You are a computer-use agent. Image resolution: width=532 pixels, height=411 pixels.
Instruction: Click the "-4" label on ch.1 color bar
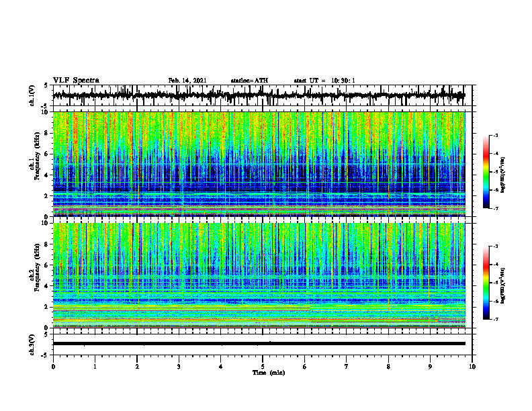tap(496, 154)
